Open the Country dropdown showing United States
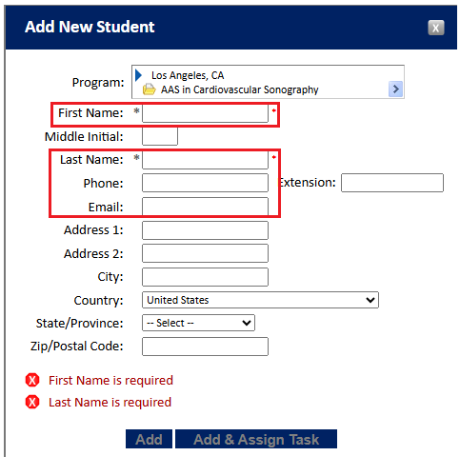This screenshot has width=460, height=476. [x=260, y=300]
